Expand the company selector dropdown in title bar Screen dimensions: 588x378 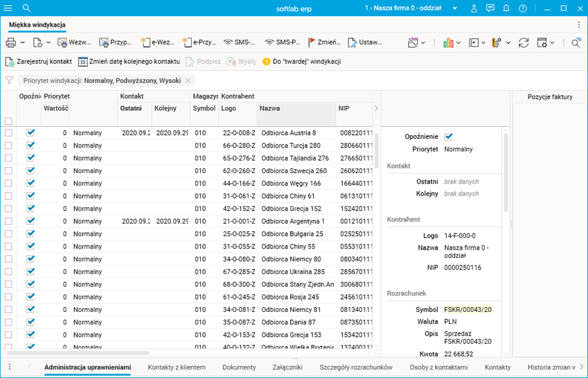pyautogui.click(x=455, y=8)
